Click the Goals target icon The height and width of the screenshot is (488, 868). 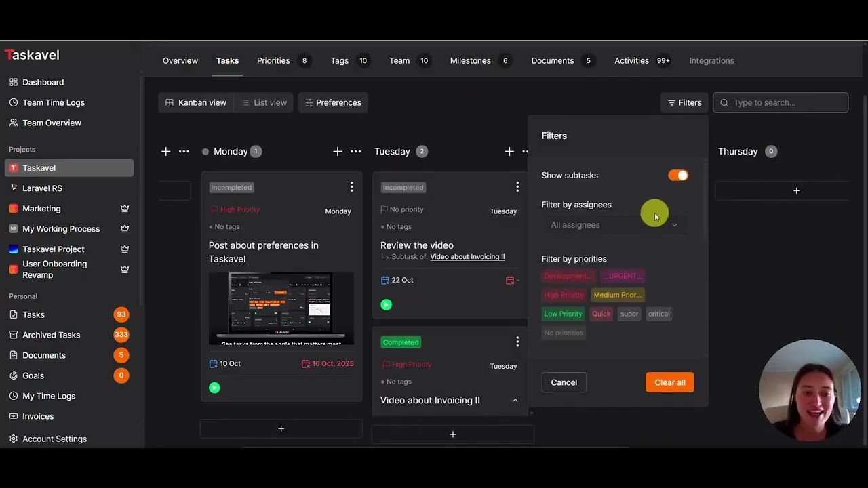tap(14, 375)
